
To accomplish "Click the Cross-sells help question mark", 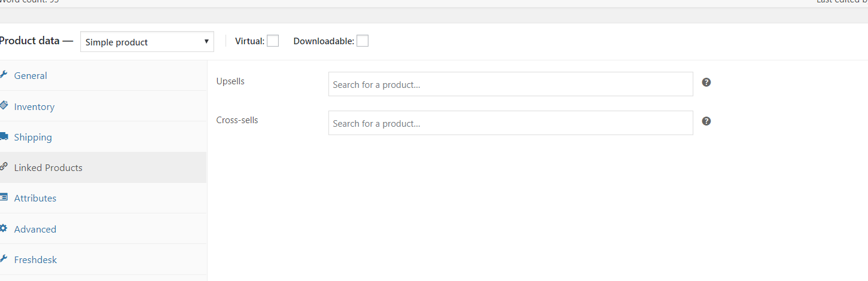I will tap(706, 121).
